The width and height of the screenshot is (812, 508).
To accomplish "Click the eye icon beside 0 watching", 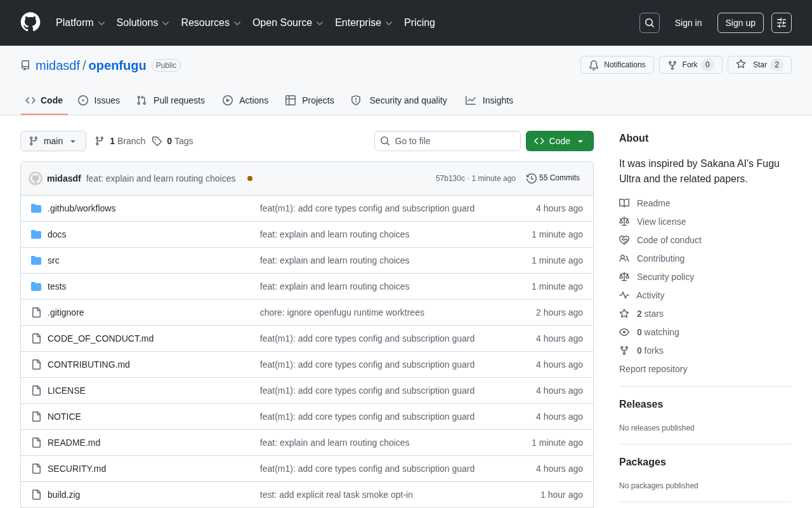I will pos(624,332).
